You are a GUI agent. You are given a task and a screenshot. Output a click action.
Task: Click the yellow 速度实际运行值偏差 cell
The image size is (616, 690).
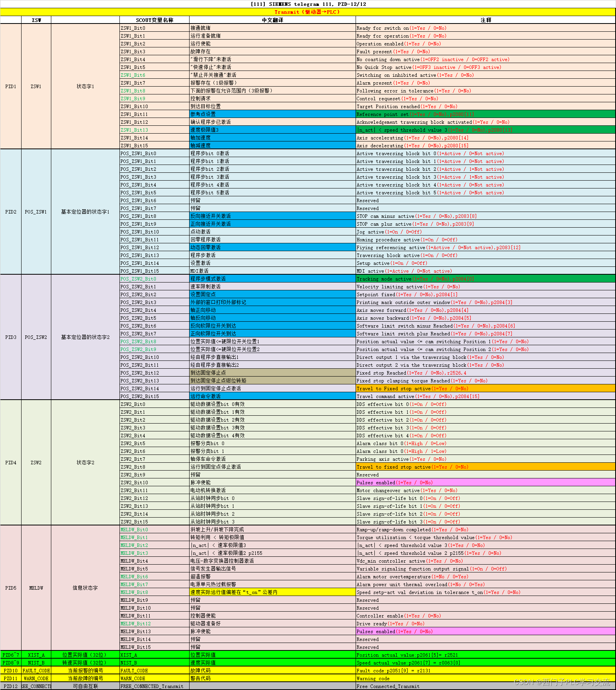point(273,592)
